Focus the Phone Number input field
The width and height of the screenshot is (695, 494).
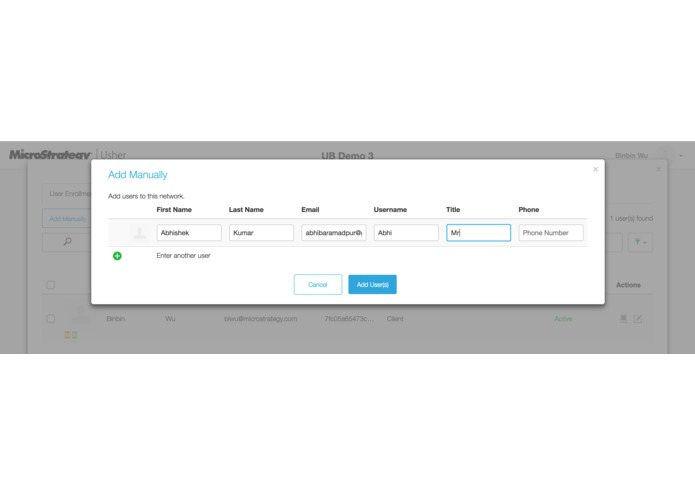point(551,233)
